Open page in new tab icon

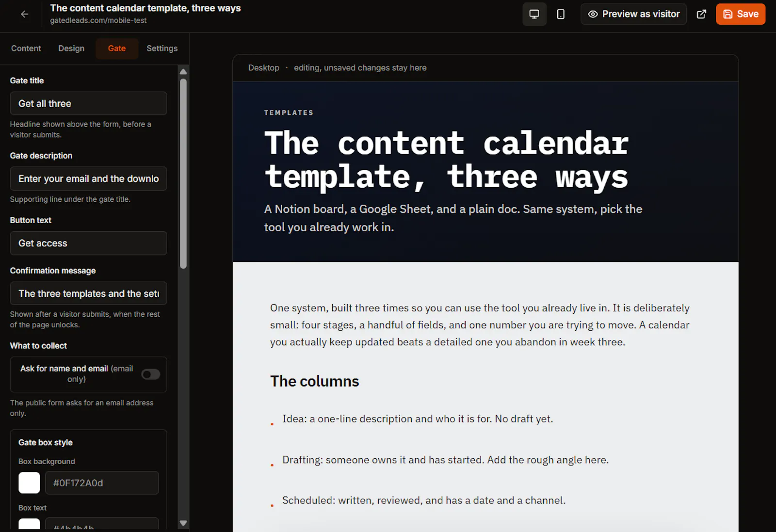point(701,14)
